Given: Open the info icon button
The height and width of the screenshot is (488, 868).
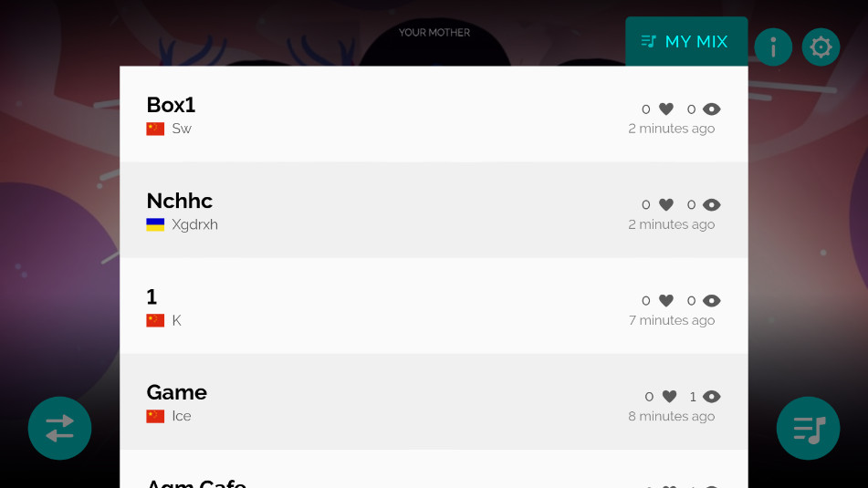Looking at the screenshot, I should coord(773,47).
